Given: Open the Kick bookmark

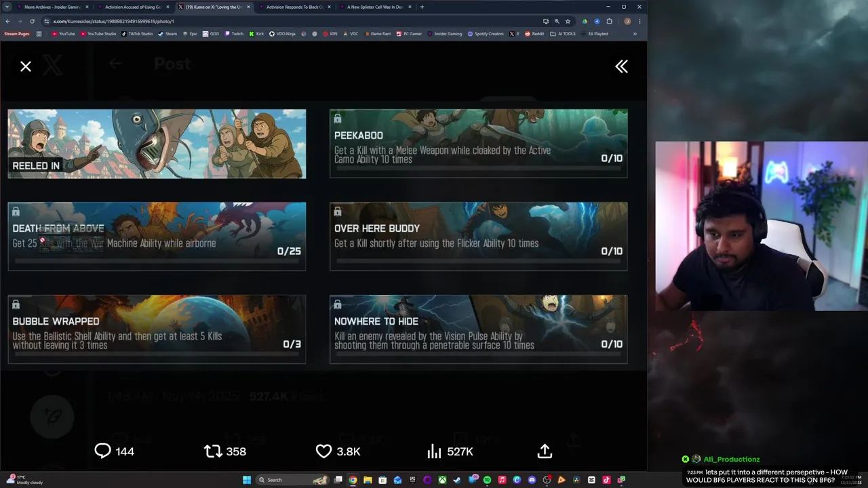Looking at the screenshot, I should pos(256,33).
